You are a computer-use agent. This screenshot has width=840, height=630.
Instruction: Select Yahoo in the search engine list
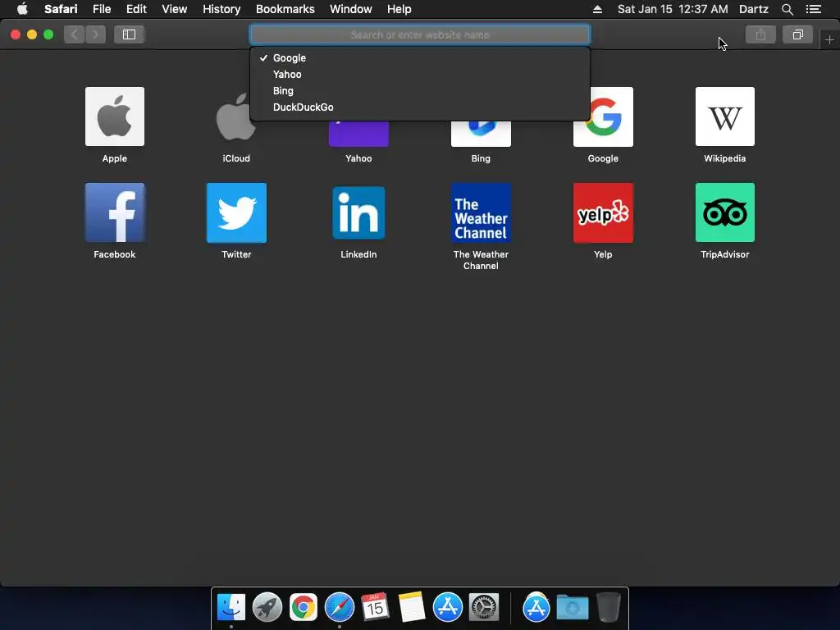coord(420,75)
